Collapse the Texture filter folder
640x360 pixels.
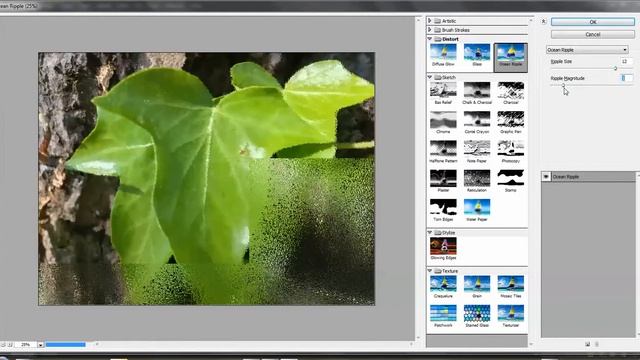[x=429, y=271]
